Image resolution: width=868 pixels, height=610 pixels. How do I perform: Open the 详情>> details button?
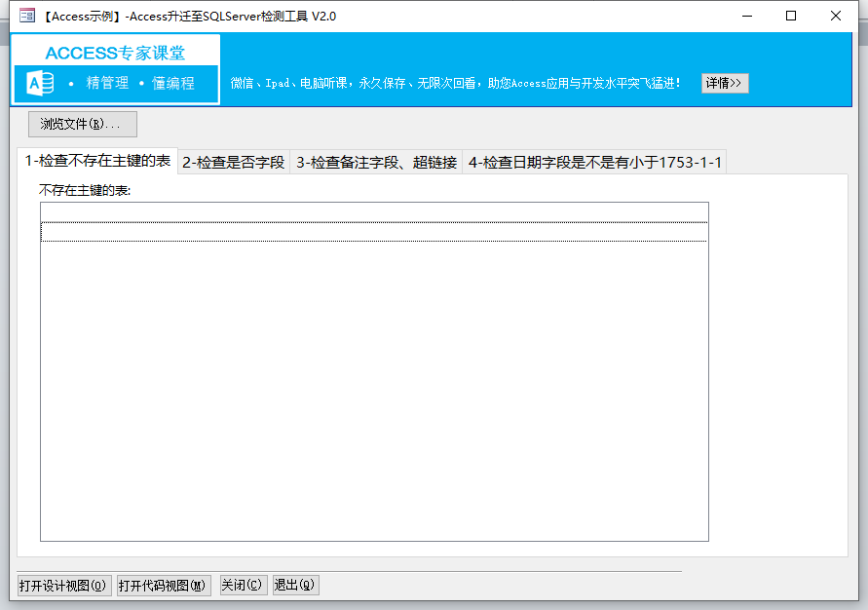click(x=725, y=83)
